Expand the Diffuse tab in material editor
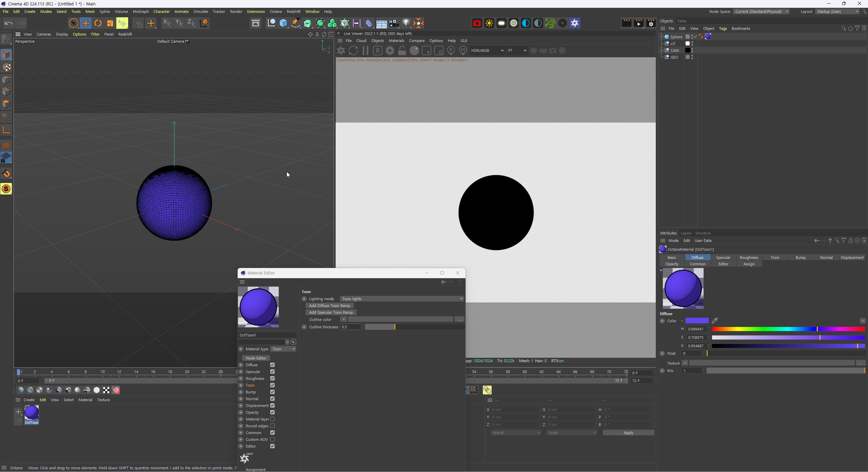The height and width of the screenshot is (472, 868). click(251, 365)
